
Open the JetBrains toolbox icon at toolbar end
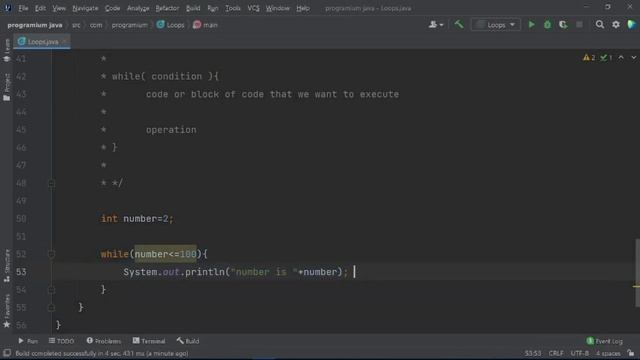(631, 24)
